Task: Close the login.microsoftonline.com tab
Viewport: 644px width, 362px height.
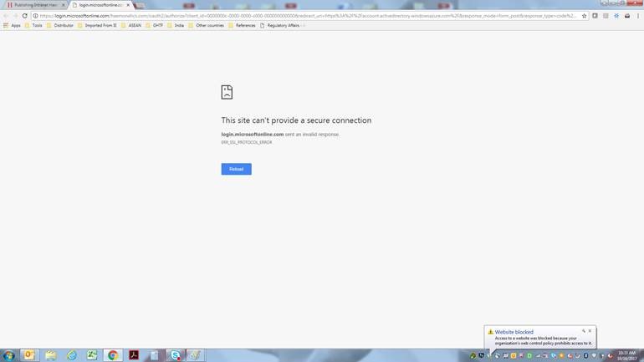Action: click(128, 5)
